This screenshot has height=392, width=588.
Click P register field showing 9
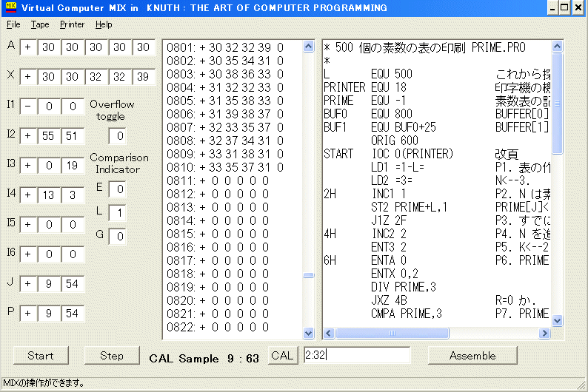(x=48, y=314)
